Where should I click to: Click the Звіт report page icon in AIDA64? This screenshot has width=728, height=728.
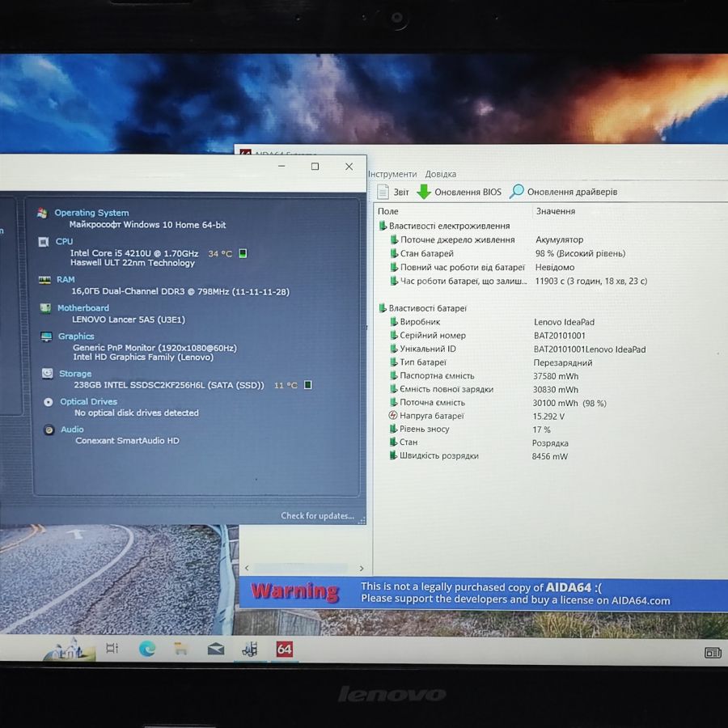[x=383, y=191]
